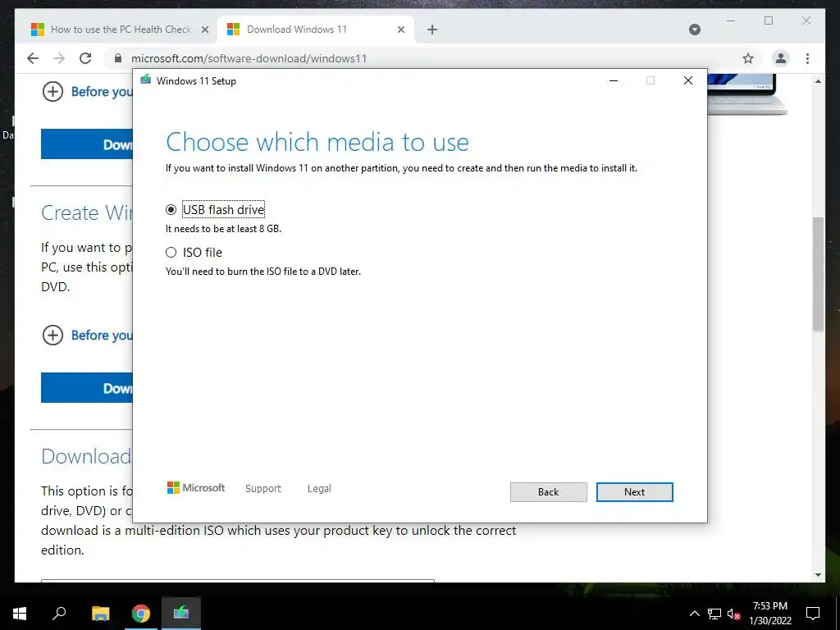840x630 pixels.
Task: Click the lock site info icon
Action: [118, 58]
